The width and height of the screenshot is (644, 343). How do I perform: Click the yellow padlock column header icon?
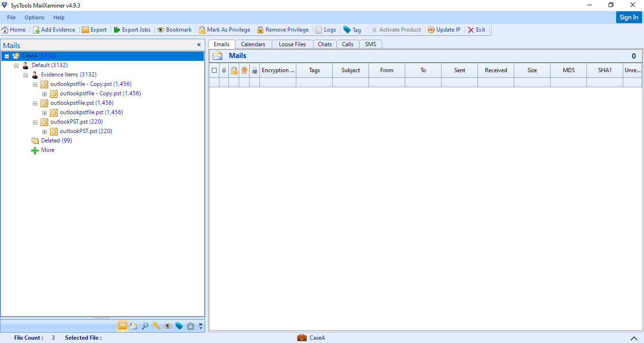234,70
